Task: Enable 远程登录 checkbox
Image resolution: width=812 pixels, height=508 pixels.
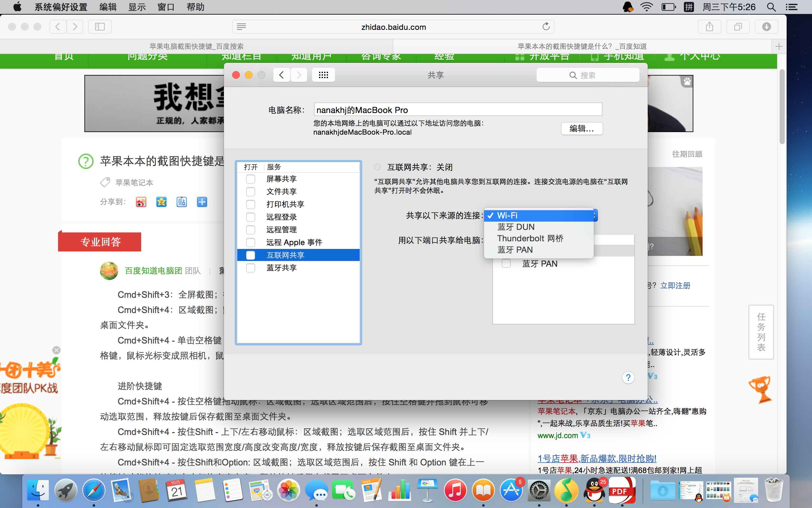Action: [251, 217]
